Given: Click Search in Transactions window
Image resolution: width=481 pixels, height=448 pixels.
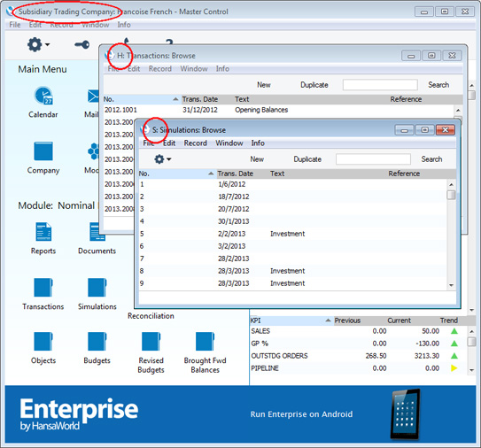Looking at the screenshot, I should click(438, 85).
